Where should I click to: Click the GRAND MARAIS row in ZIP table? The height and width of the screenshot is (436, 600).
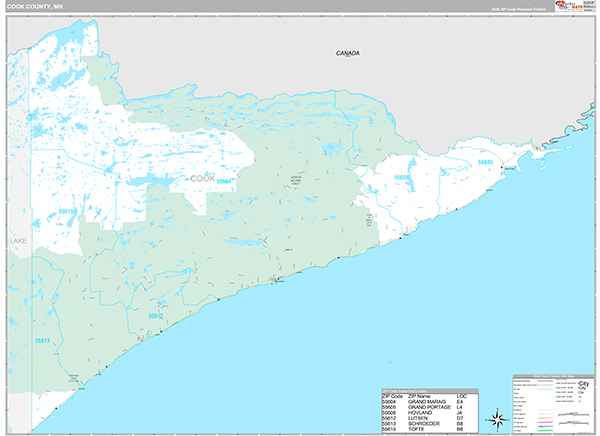tap(429, 400)
